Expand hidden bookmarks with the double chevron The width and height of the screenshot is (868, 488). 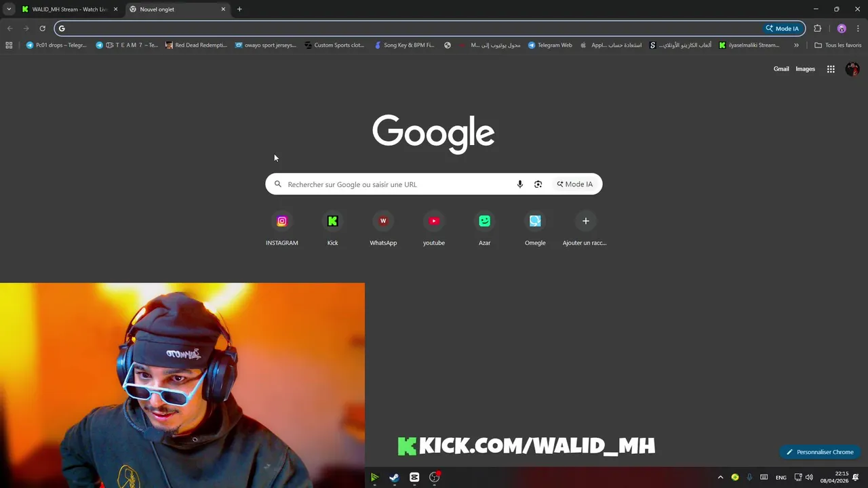click(x=796, y=45)
